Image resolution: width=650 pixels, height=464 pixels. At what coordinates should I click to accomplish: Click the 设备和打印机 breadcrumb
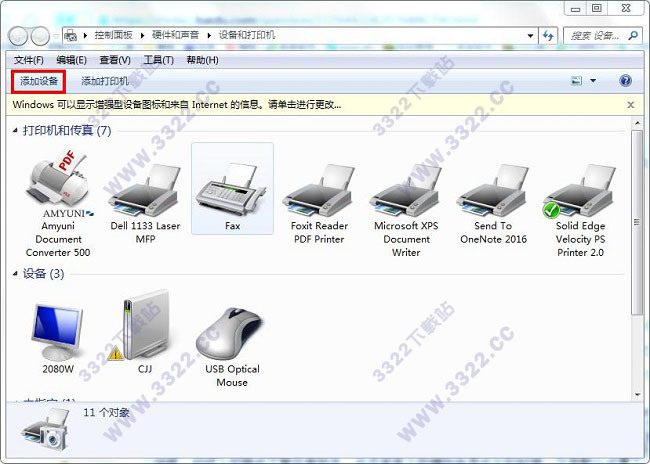pyautogui.click(x=247, y=35)
